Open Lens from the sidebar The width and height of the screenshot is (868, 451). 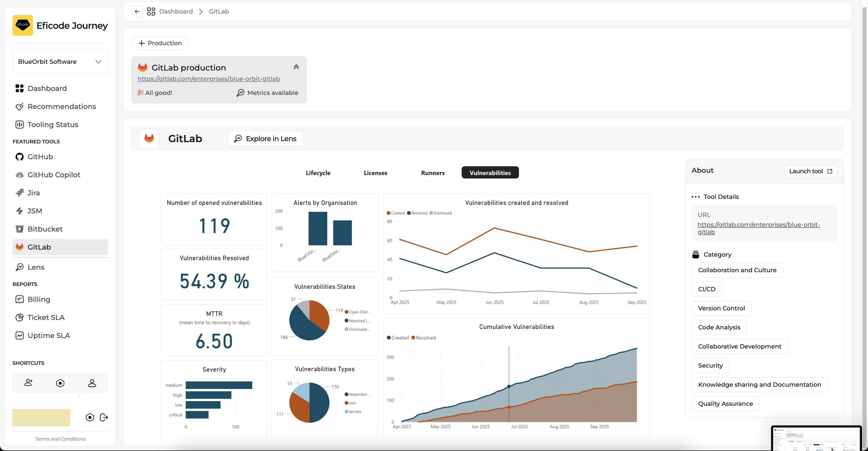click(x=36, y=267)
